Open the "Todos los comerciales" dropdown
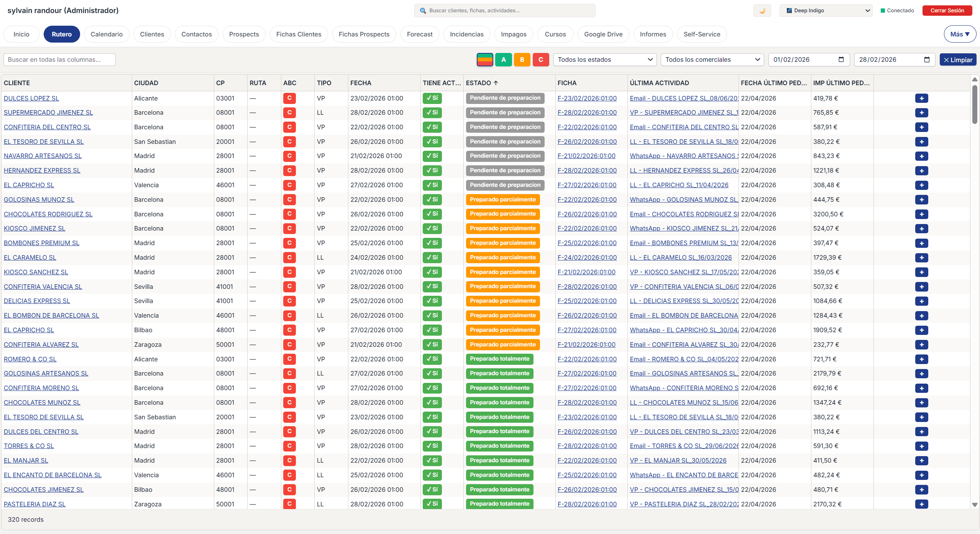The width and height of the screenshot is (980, 534). [712, 59]
